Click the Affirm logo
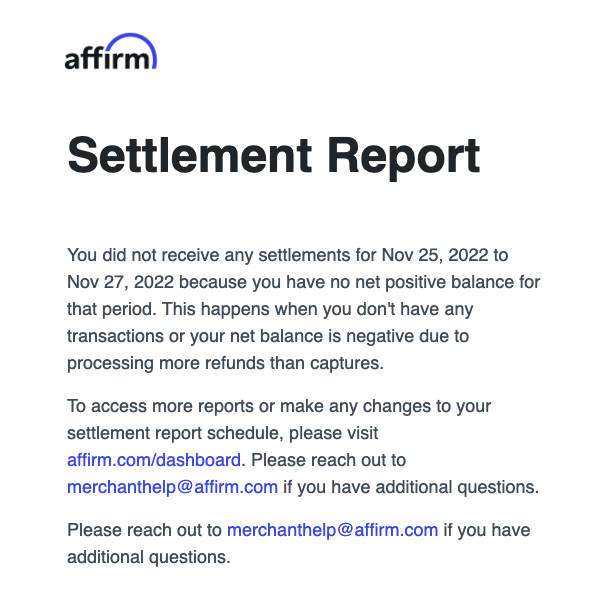The image size is (597, 609). [111, 51]
